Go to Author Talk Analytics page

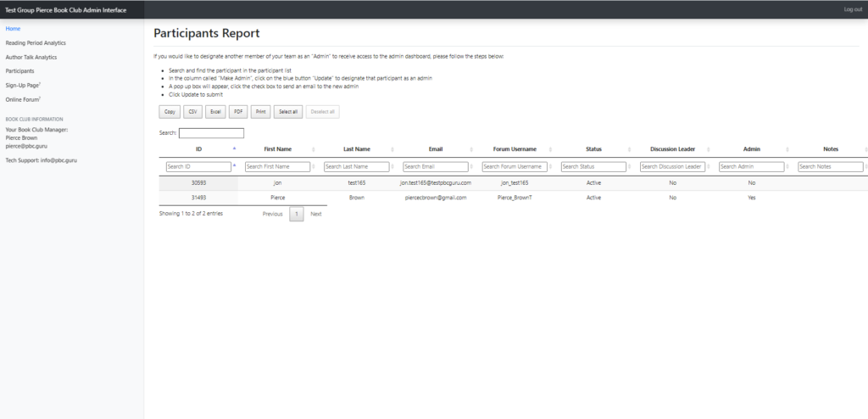(x=31, y=57)
